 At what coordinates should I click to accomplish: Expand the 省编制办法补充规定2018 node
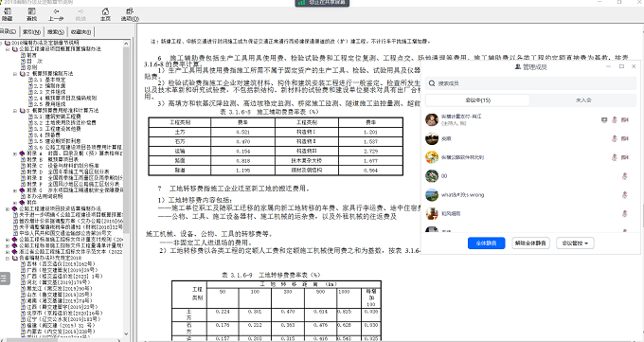coord(8,258)
